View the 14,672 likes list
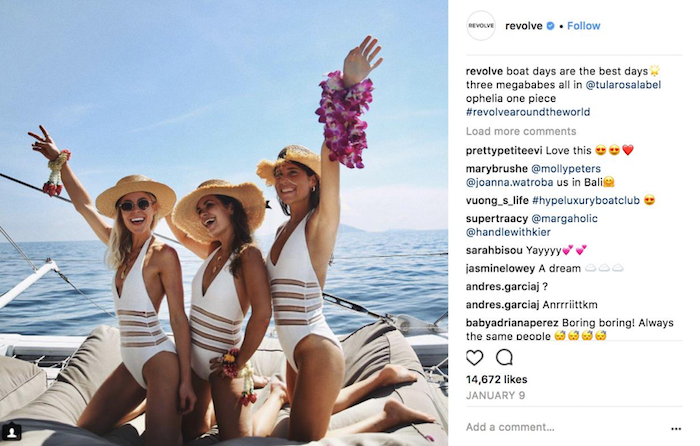700x446 pixels. tap(498, 381)
